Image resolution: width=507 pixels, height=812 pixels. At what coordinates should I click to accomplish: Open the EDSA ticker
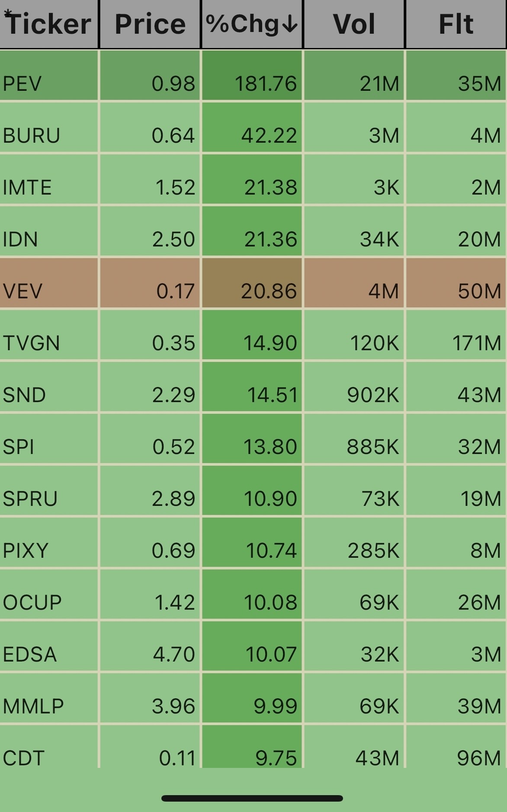pyautogui.click(x=30, y=654)
